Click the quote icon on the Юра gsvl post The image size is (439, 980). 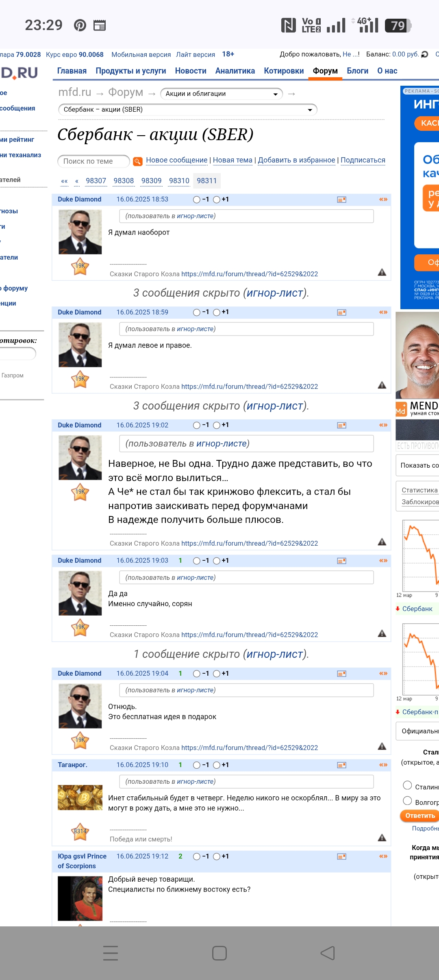[x=383, y=856]
